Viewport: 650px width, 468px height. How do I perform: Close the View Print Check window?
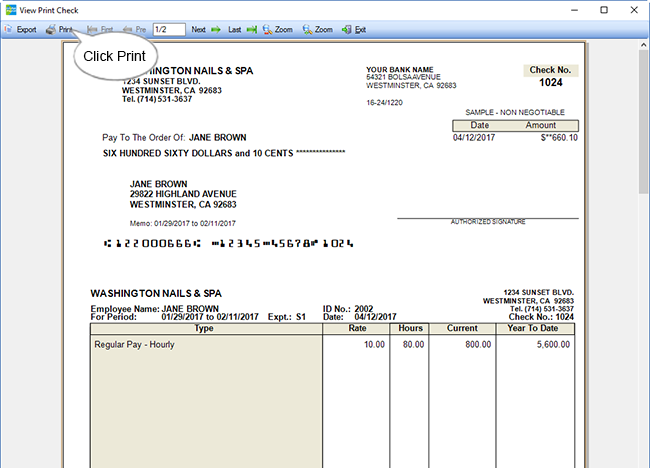(633, 9)
